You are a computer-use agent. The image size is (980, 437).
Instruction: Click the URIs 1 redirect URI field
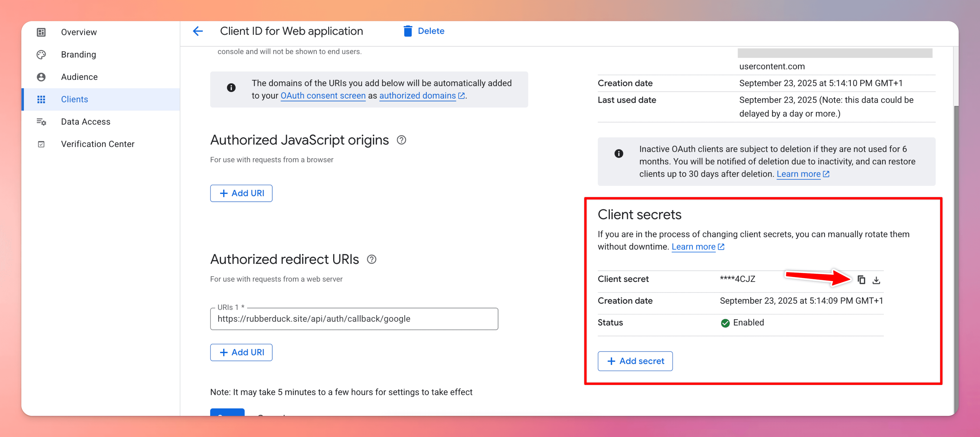354,319
